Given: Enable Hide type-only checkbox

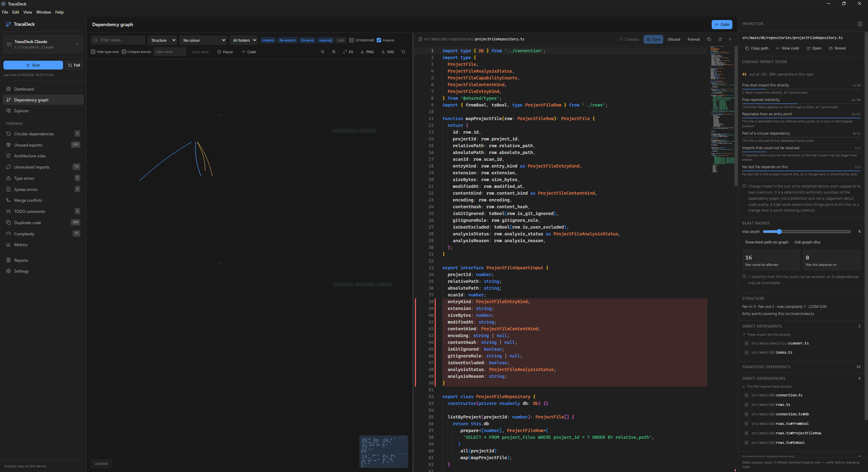Looking at the screenshot, I should (x=93, y=52).
